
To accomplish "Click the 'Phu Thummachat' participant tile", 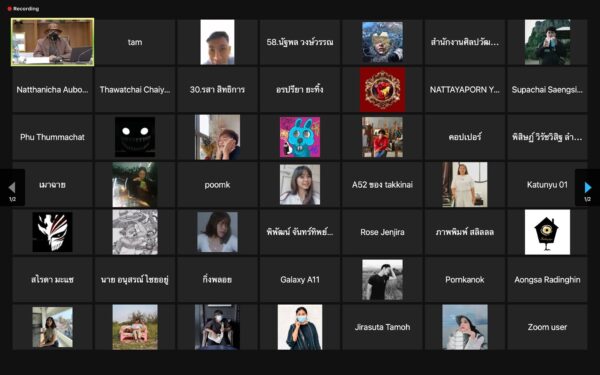I will click(x=52, y=137).
